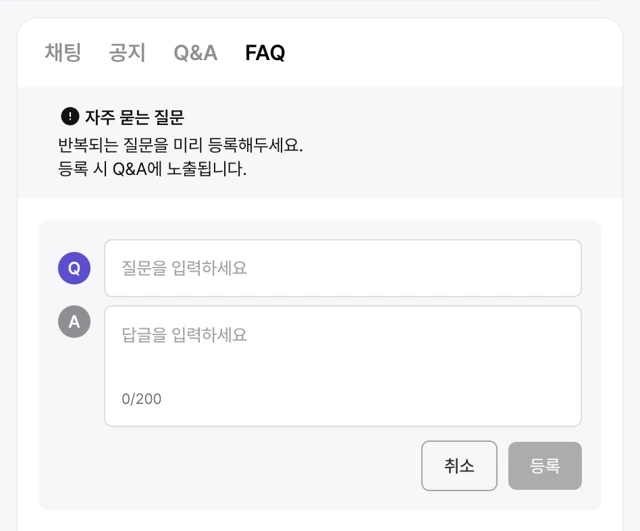Viewport: 640px width, 531px height.
Task: Focus the 답글을 입력하세요 answer box
Action: click(x=300, y=335)
